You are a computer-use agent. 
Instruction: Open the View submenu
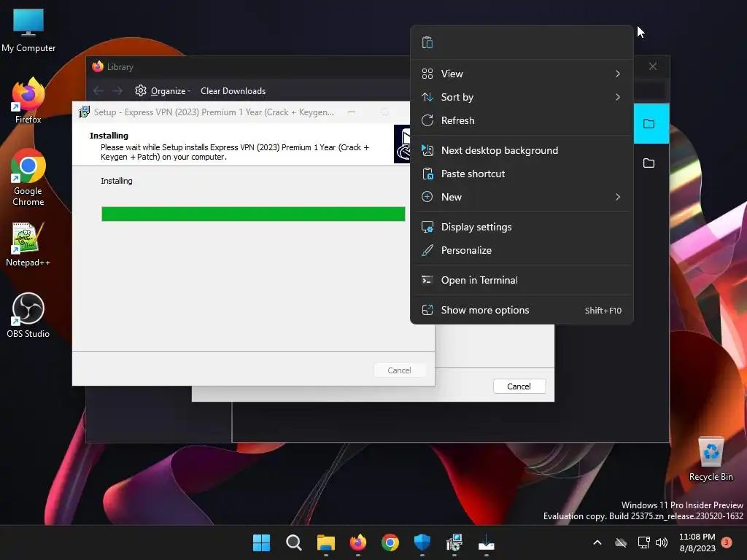tap(522, 74)
